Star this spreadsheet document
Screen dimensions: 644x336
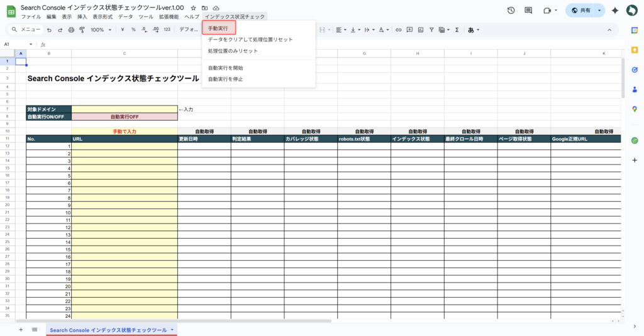(x=193, y=8)
